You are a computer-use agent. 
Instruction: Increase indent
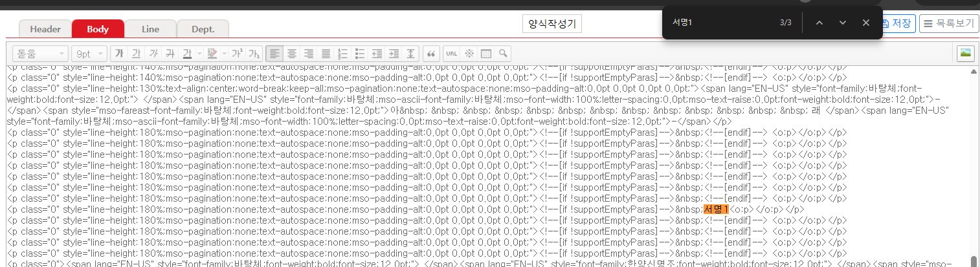[x=394, y=53]
